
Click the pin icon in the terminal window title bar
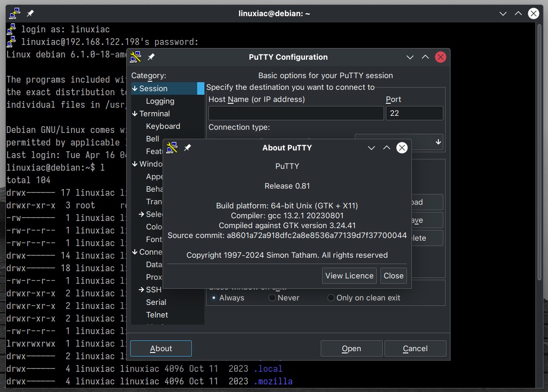(x=30, y=13)
